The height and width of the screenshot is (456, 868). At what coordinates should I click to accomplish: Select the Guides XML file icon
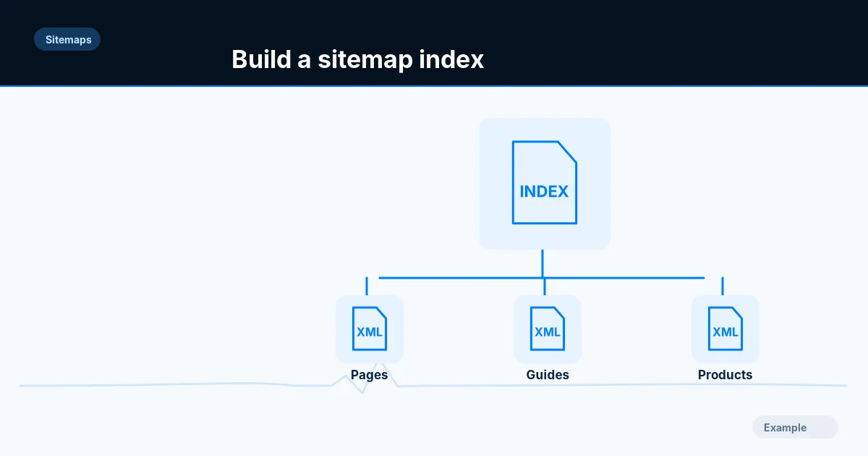pos(548,329)
